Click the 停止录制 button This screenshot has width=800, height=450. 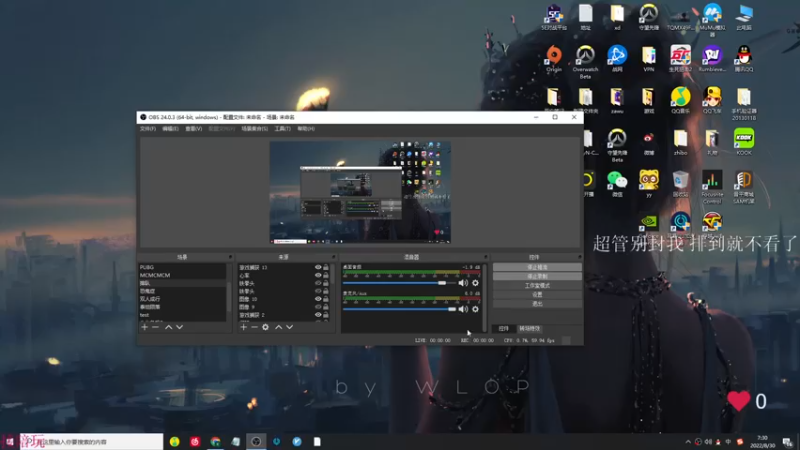point(537,277)
